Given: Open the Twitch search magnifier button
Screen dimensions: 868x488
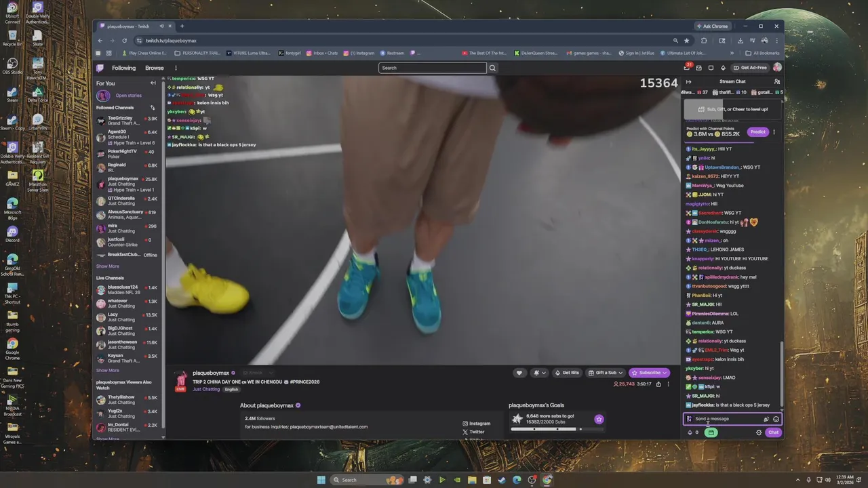Looking at the screenshot, I should coord(492,68).
